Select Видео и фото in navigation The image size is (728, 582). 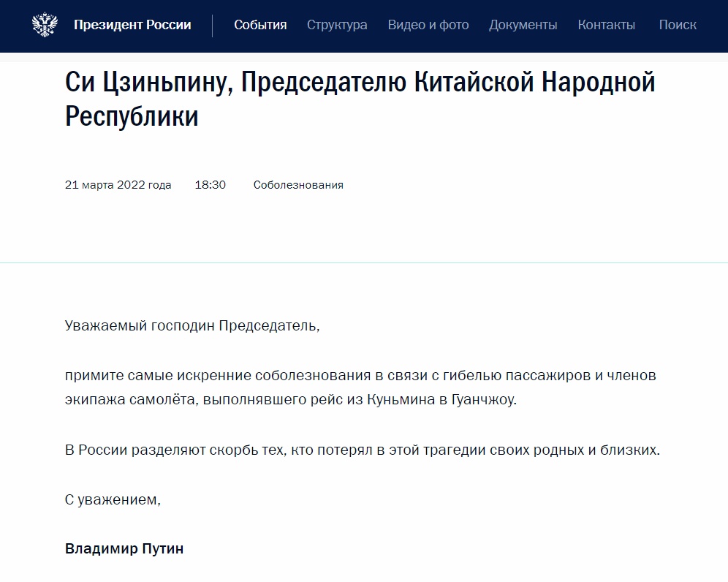point(428,26)
